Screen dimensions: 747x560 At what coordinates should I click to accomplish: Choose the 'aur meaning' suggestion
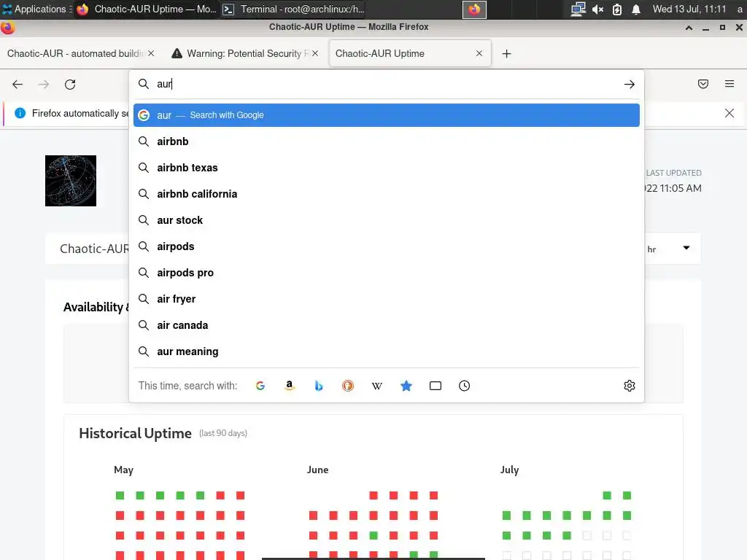coord(387,351)
